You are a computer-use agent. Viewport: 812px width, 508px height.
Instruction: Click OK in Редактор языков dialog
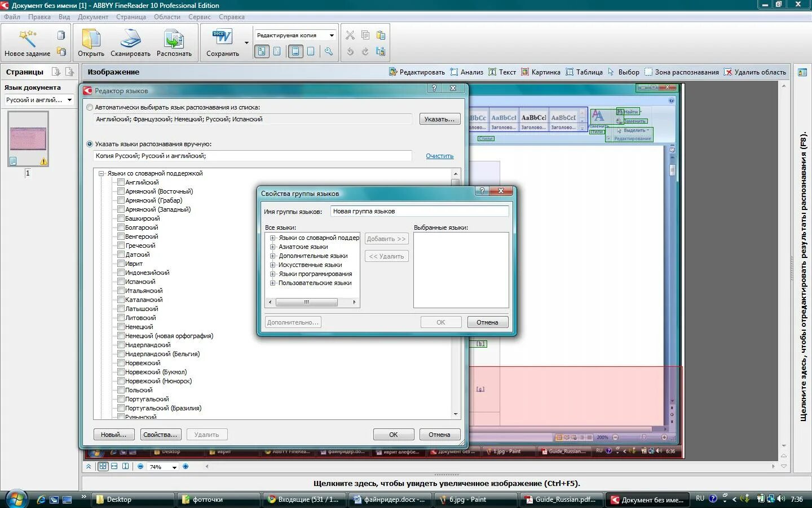click(x=394, y=435)
